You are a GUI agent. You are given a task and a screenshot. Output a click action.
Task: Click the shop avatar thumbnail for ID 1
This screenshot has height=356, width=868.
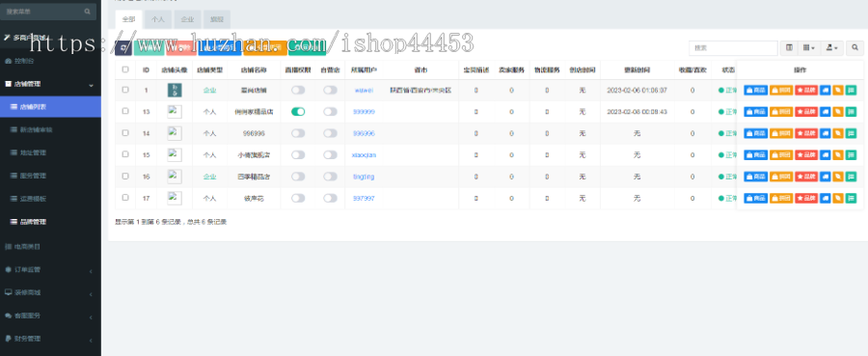[x=175, y=91]
